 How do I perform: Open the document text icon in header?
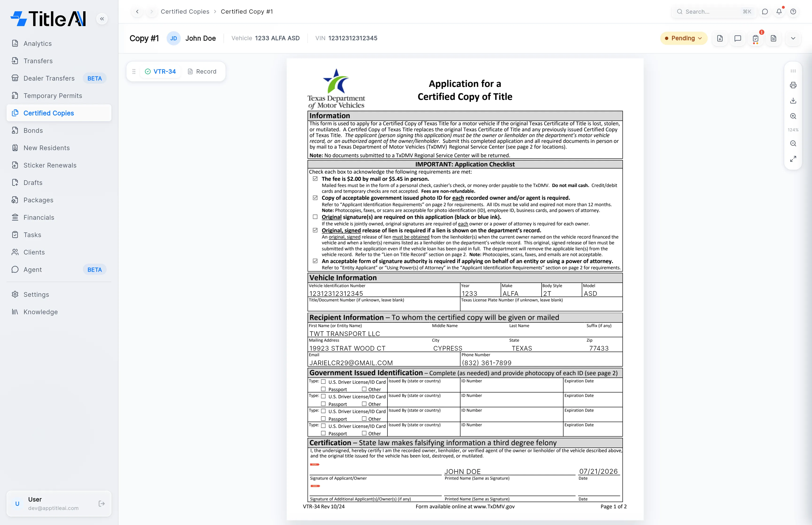(x=773, y=38)
